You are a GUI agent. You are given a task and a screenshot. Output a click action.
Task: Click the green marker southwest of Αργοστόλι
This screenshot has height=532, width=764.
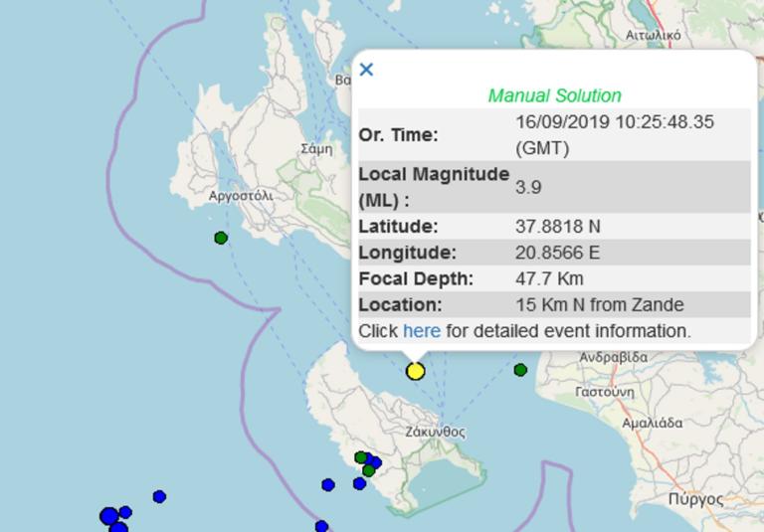(221, 238)
